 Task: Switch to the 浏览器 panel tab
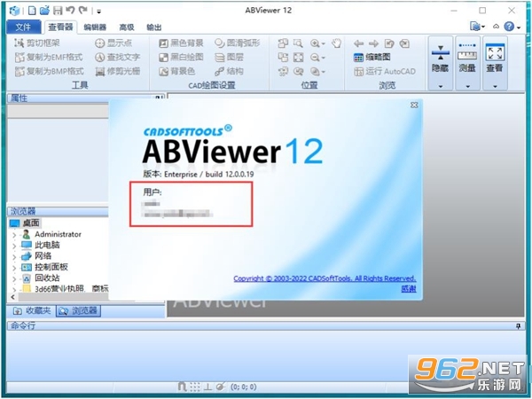click(x=78, y=310)
